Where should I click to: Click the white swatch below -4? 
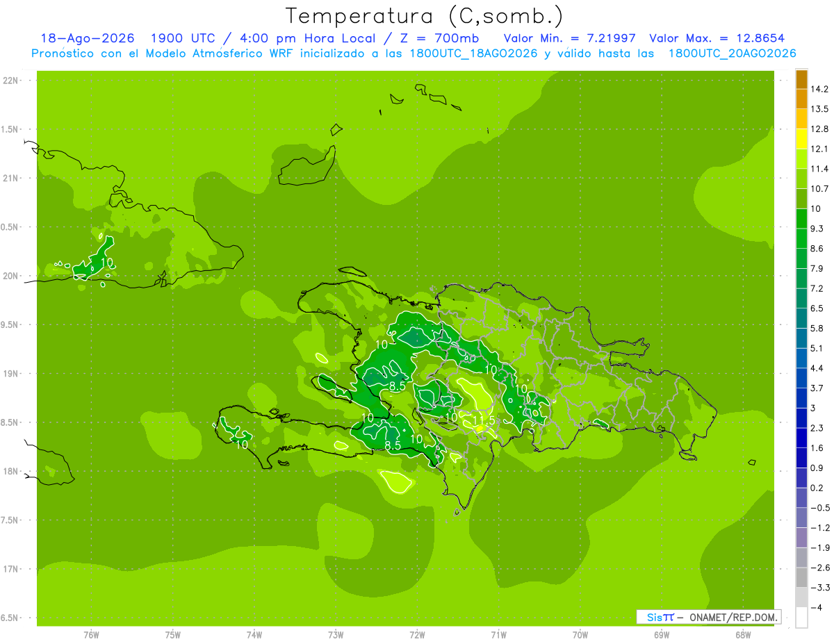[801, 618]
